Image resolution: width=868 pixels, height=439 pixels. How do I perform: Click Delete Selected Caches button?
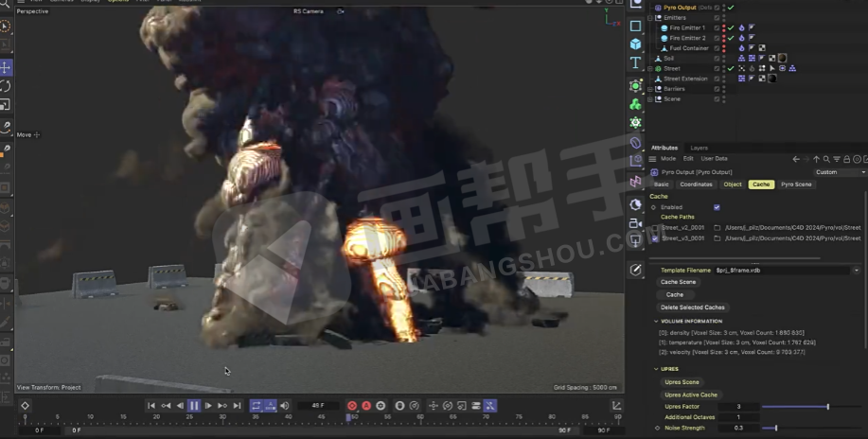click(x=693, y=307)
